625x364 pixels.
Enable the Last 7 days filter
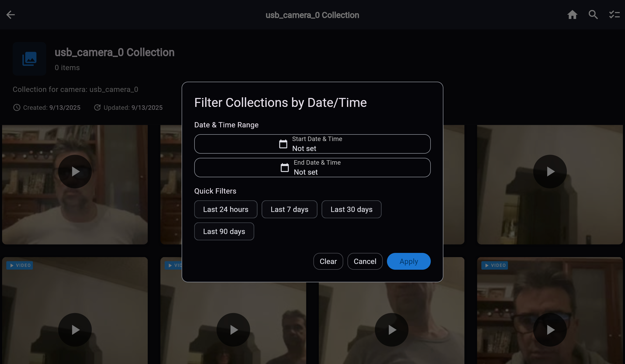click(x=289, y=209)
